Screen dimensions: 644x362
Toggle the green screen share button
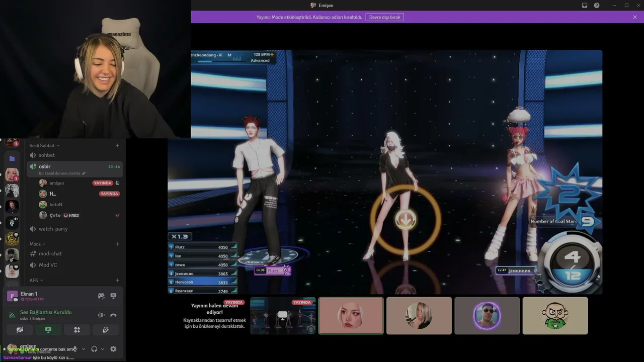48,330
